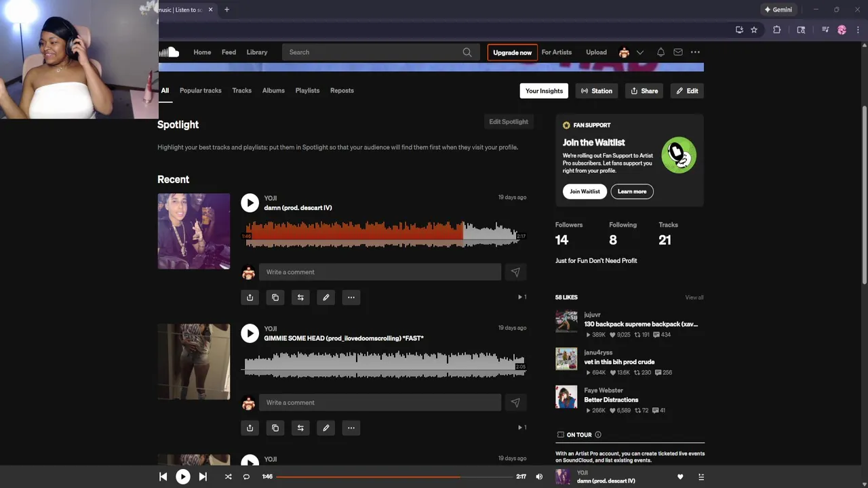Play the track damn (prod. descart IV)
The image size is (868, 488).
250,203
